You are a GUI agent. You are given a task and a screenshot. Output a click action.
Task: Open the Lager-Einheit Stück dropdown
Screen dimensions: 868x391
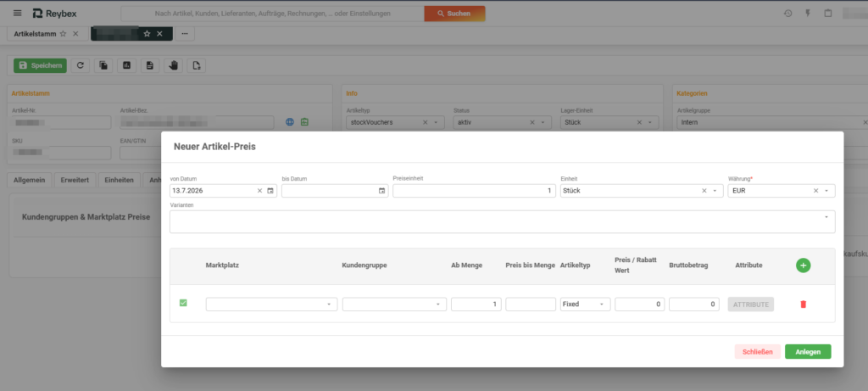(650, 122)
